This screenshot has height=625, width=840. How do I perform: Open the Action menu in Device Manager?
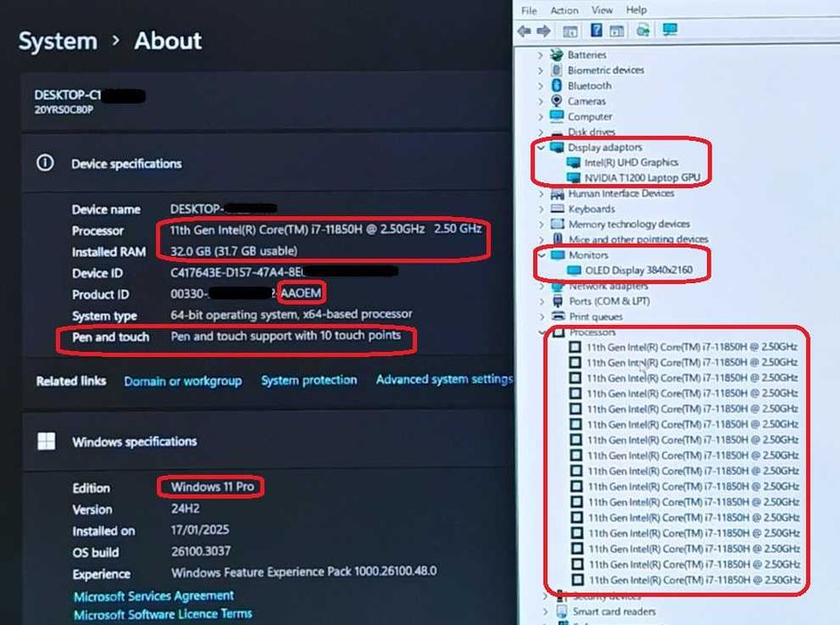[x=564, y=10]
